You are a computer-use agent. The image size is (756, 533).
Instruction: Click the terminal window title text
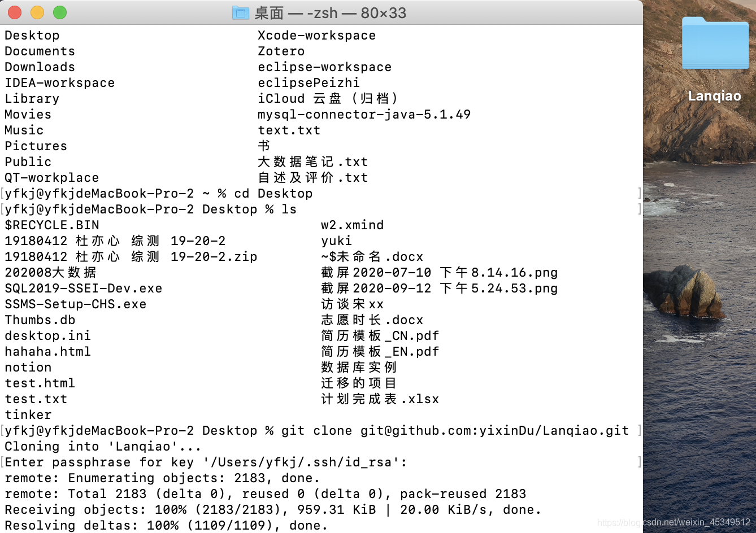point(331,12)
